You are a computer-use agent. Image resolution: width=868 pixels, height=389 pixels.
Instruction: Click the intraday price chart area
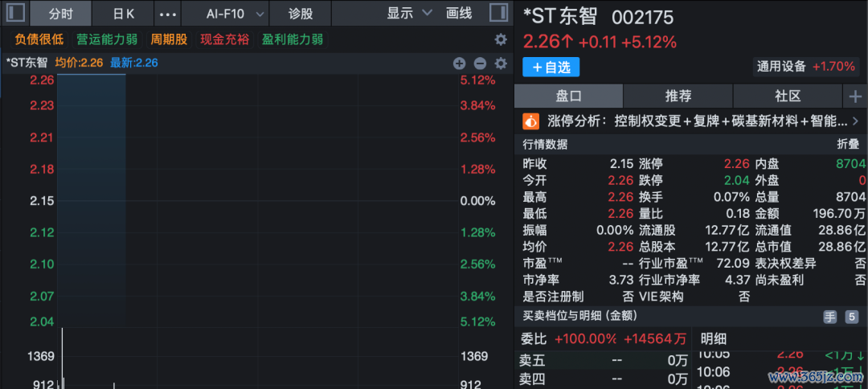coord(257,199)
